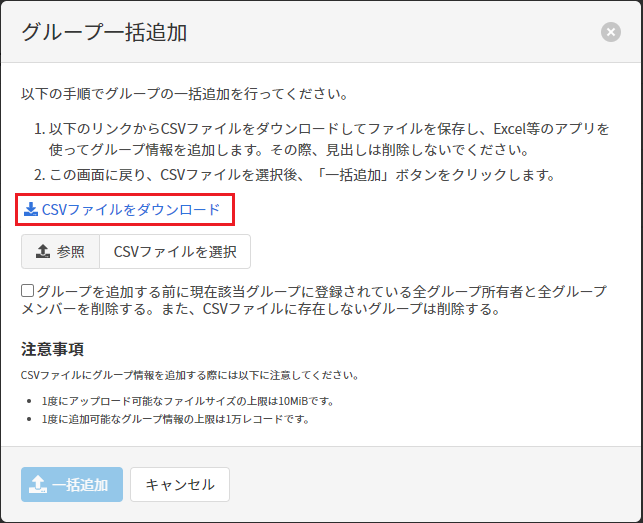Click the 注意事項 heading
Image resolution: width=643 pixels, height=523 pixels.
point(52,349)
